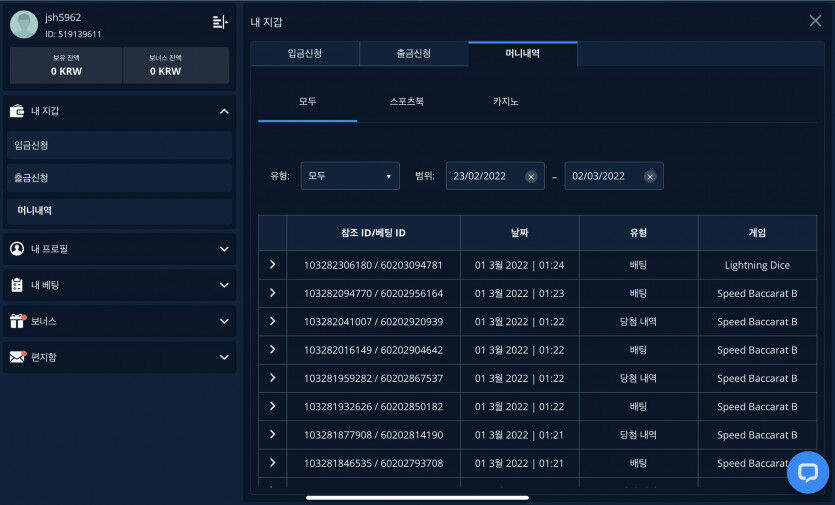
Task: Click the horizontal scrollbar at bottom
Action: point(417,498)
